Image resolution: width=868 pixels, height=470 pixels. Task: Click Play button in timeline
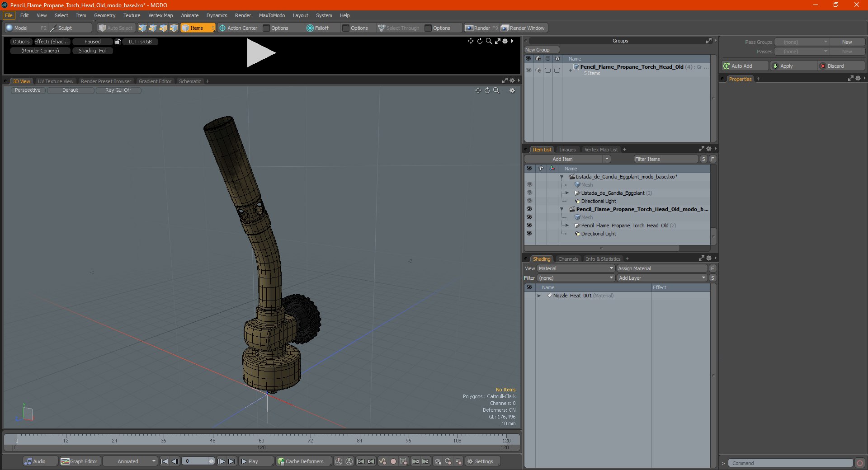(x=255, y=461)
